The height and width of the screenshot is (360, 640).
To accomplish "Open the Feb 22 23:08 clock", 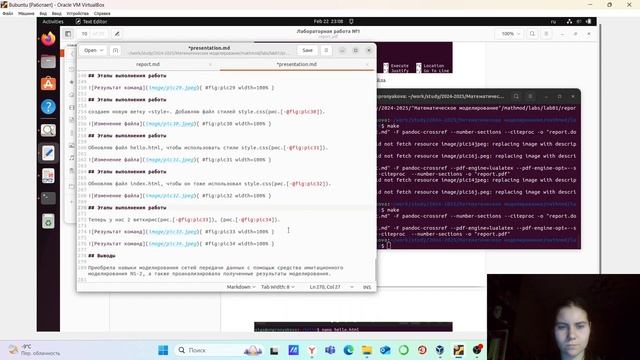I will [x=328, y=21].
